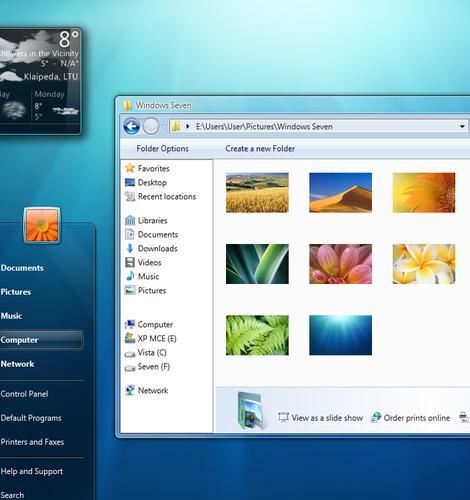470x500 pixels.
Task: Click the folder icon in address bar
Action: click(x=175, y=126)
